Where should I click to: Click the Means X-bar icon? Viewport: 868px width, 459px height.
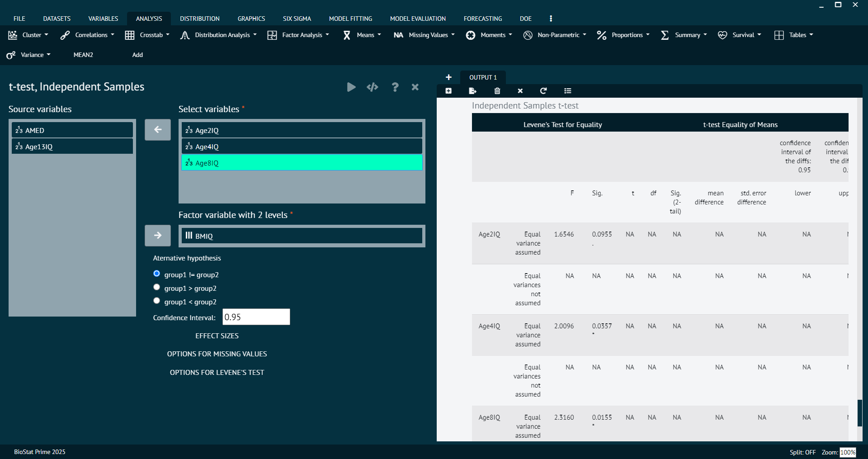(347, 35)
